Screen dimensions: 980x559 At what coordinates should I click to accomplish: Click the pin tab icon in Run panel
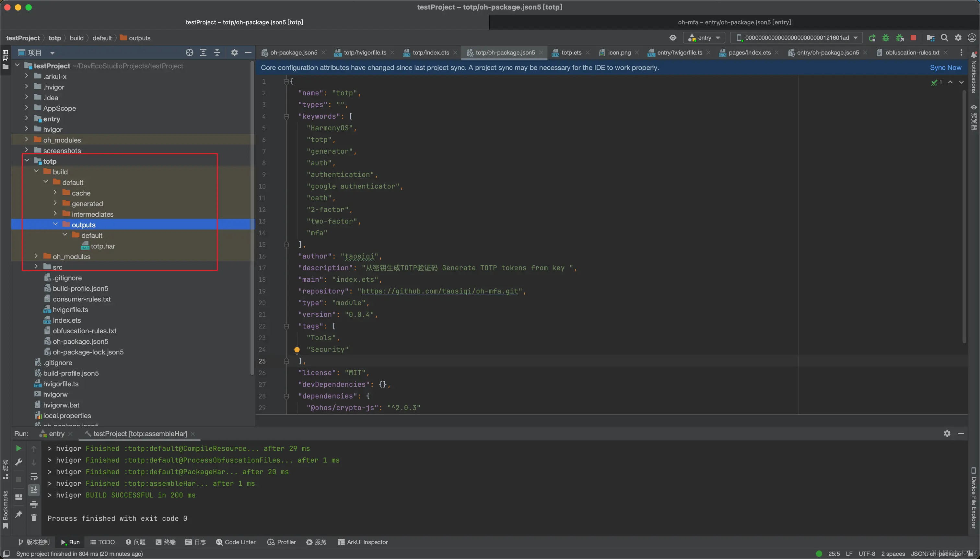(x=18, y=515)
